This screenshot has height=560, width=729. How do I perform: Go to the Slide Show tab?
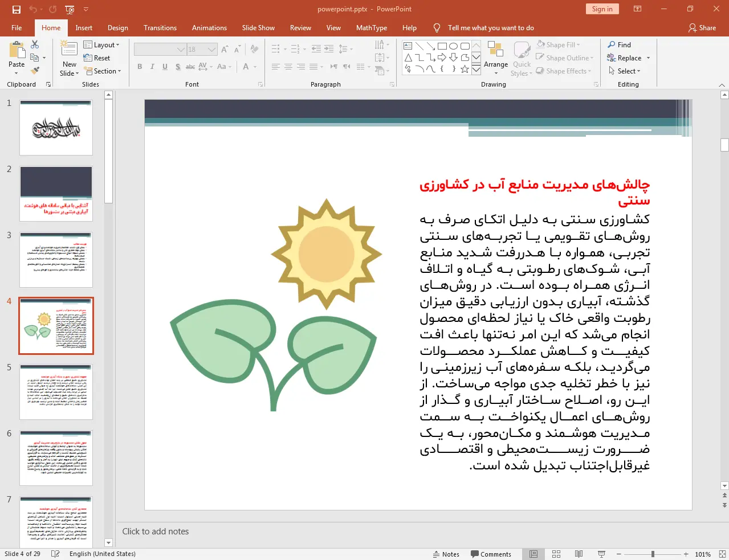(x=258, y=27)
